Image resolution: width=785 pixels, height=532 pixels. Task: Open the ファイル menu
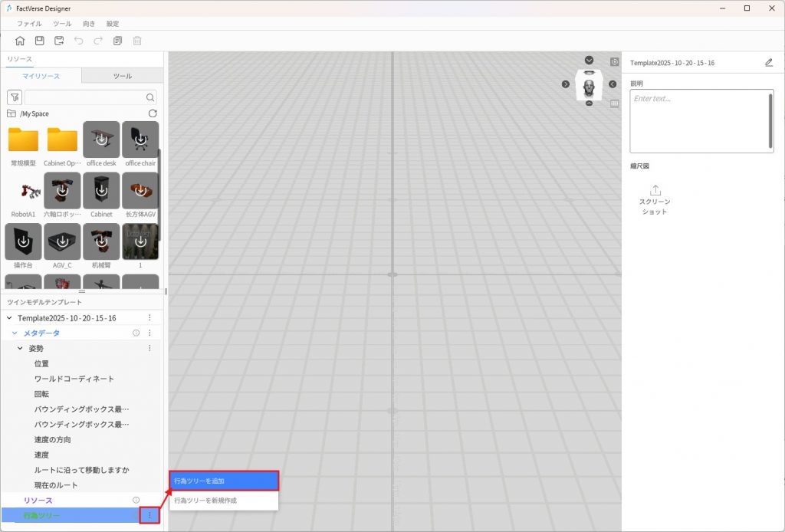29,24
